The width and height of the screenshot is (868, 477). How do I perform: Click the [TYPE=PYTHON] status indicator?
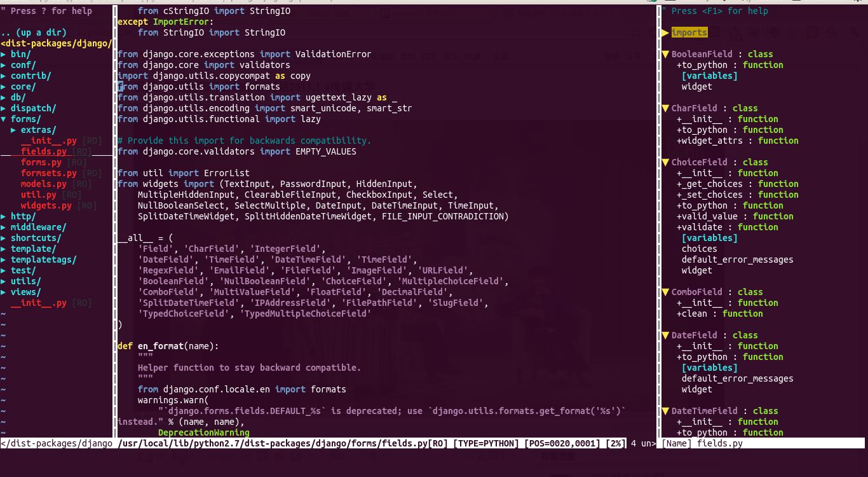pos(486,443)
